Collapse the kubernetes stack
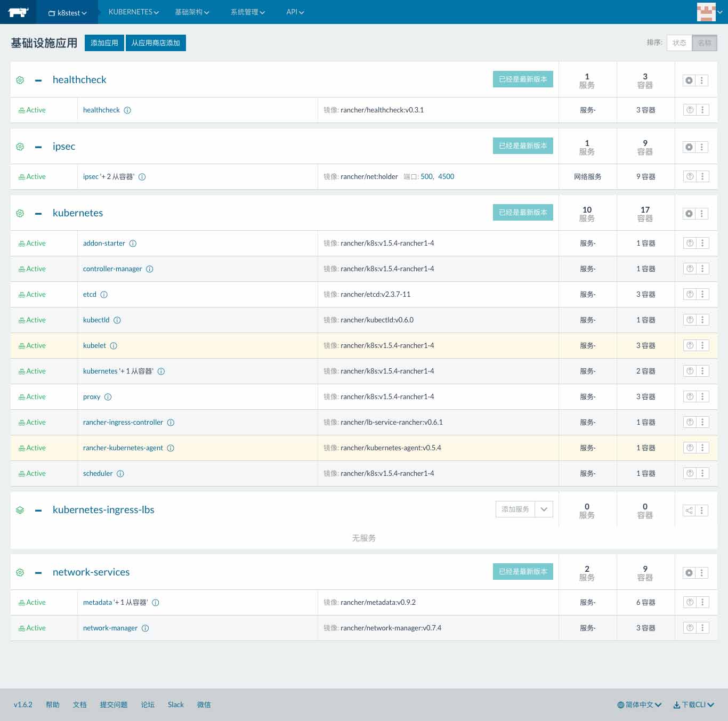The height and width of the screenshot is (721, 728). pyautogui.click(x=38, y=214)
